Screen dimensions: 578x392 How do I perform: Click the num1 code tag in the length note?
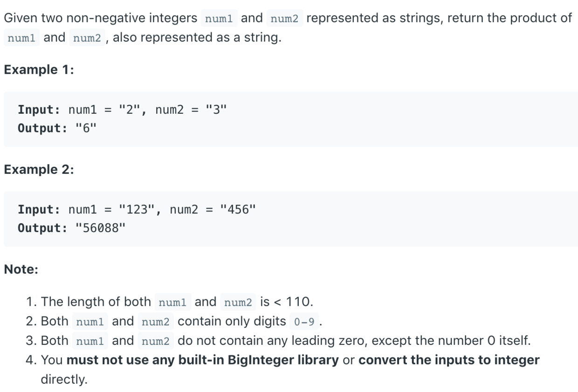click(172, 303)
